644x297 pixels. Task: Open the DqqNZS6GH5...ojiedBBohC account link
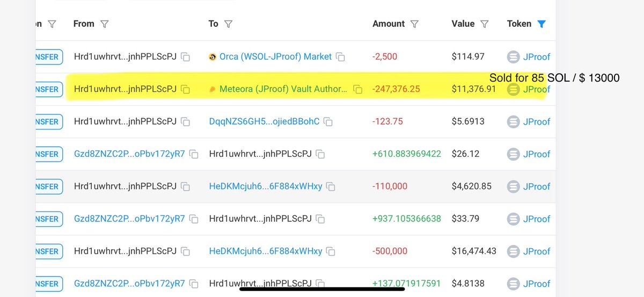tap(264, 122)
